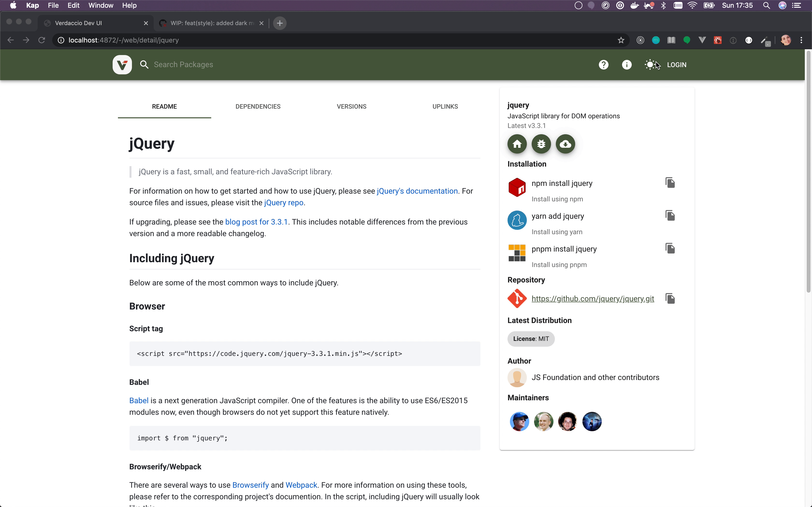Viewport: 812px width, 507px height.
Task: Open the github jquery.git repository link
Action: [593, 299]
